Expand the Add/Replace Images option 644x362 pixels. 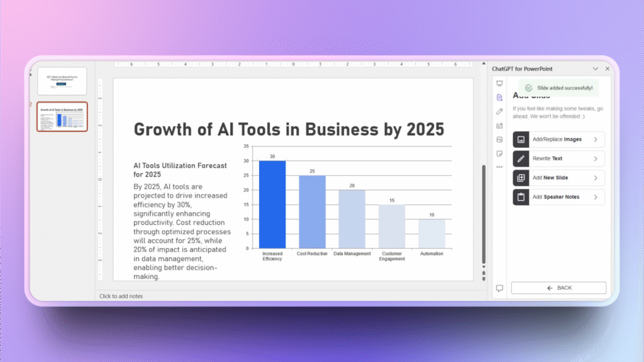click(x=558, y=139)
